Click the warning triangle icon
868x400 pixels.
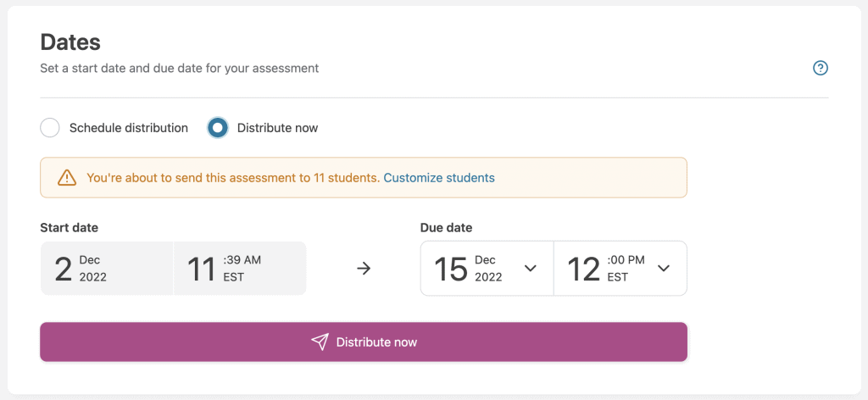(x=67, y=178)
